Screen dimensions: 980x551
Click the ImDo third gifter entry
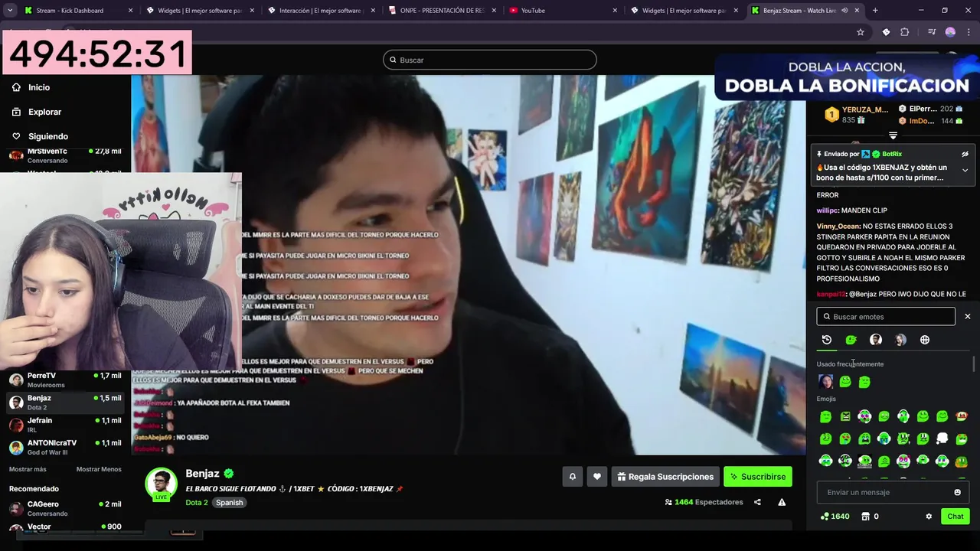931,121
